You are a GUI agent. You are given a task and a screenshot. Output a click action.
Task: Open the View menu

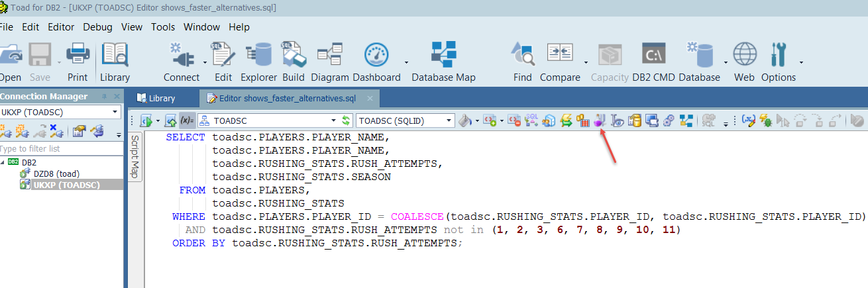click(132, 27)
